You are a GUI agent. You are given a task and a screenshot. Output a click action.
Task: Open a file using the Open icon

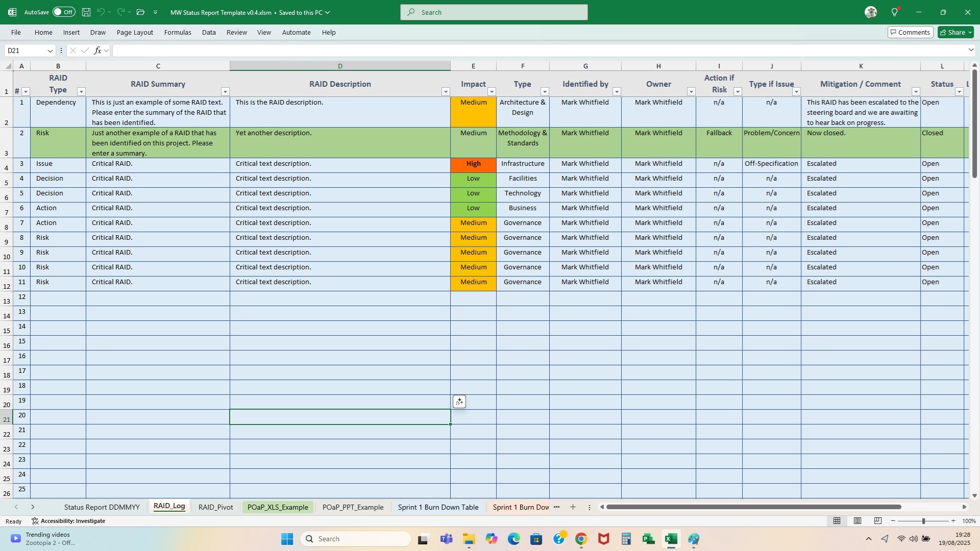pyautogui.click(x=140, y=12)
